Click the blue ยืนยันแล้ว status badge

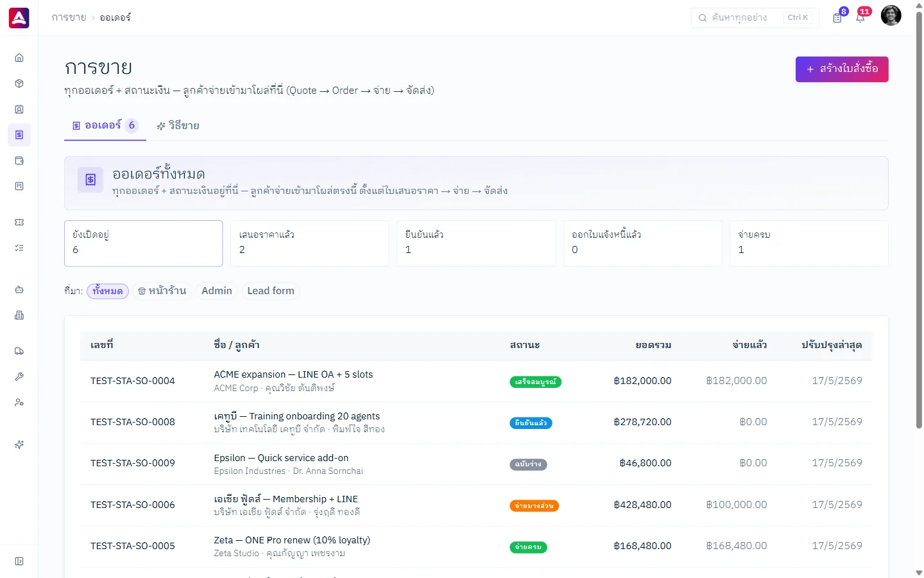coord(531,423)
